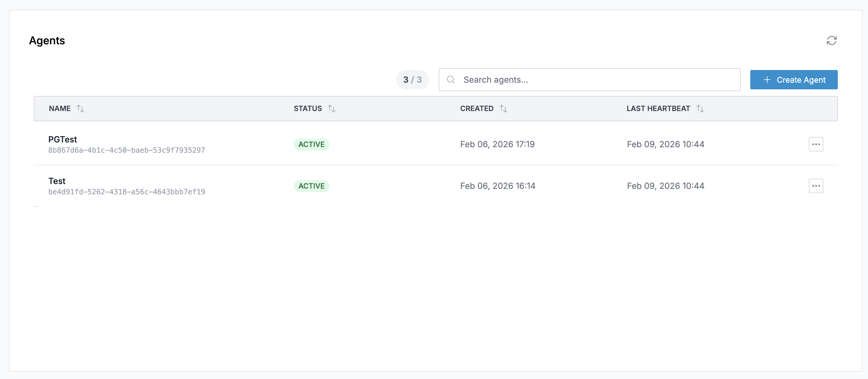Sort by Status column arrows
This screenshot has width=868, height=379.
pos(332,108)
